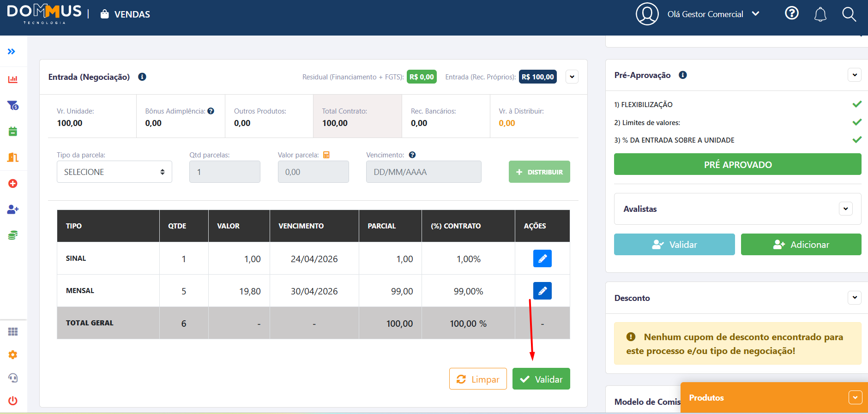The width and height of the screenshot is (868, 414).
Task: Open the sales funnel icon in sidebar
Action: [x=13, y=106]
